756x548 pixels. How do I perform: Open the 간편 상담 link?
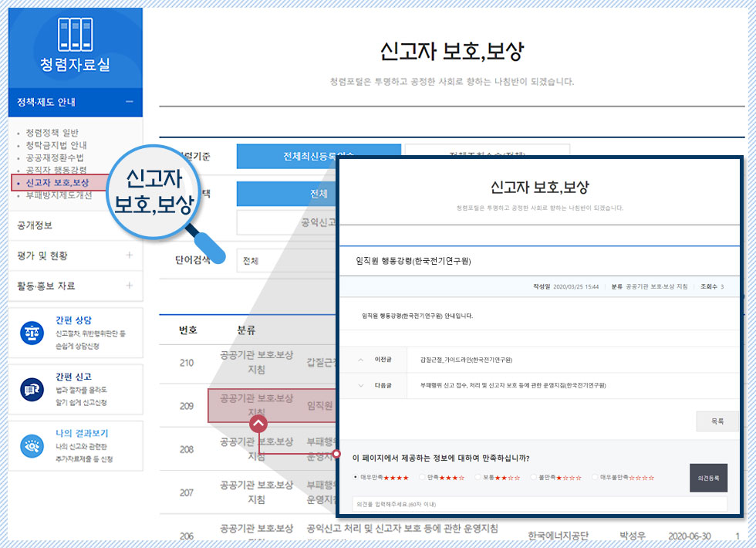tap(73, 320)
